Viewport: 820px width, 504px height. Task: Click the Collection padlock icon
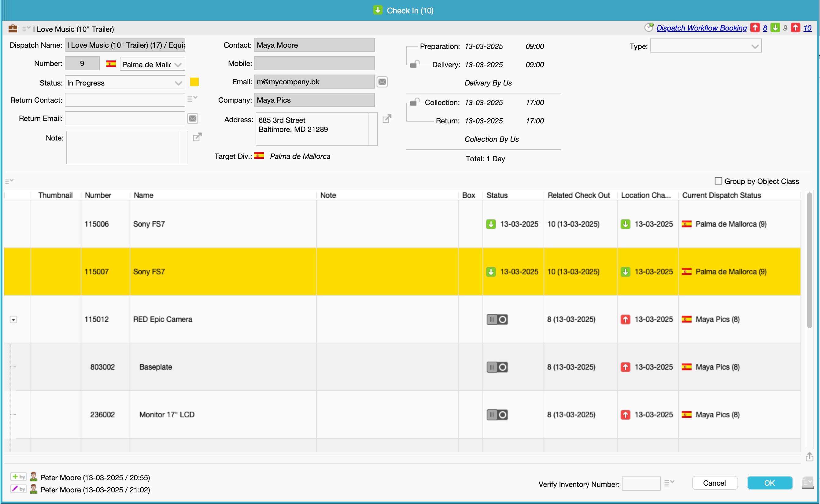tap(414, 102)
